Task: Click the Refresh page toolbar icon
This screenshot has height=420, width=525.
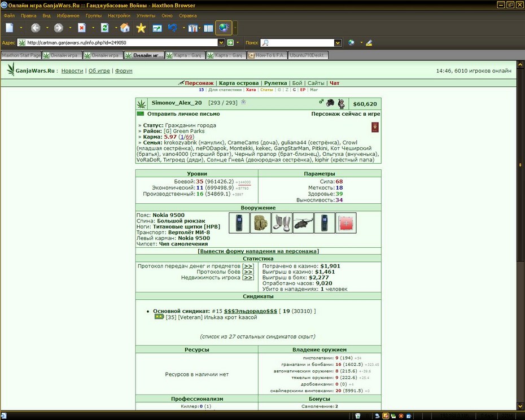Action: pos(105,28)
